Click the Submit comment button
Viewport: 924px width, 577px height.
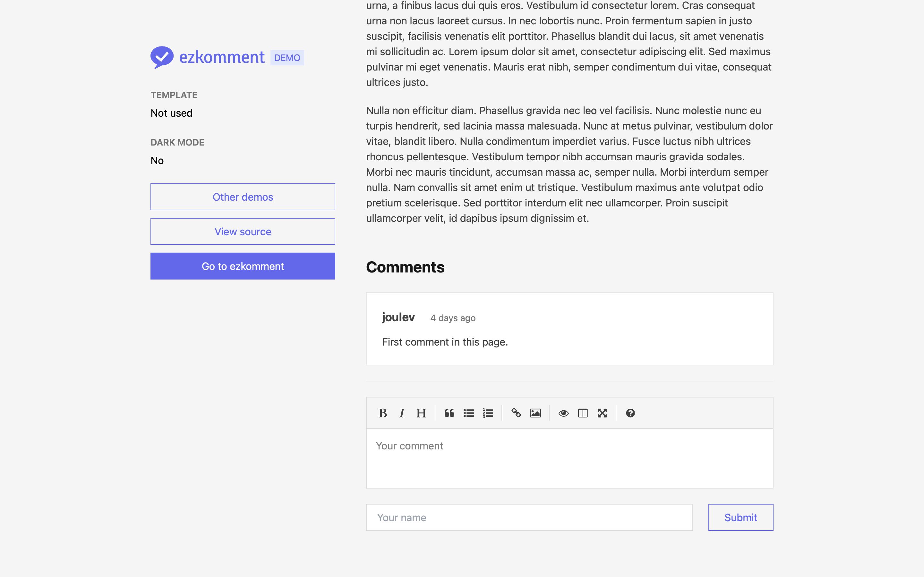coord(740,517)
